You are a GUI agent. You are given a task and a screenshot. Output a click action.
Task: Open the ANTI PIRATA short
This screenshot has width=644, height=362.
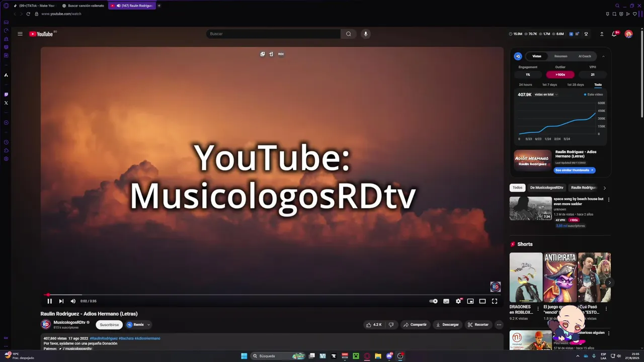560,278
